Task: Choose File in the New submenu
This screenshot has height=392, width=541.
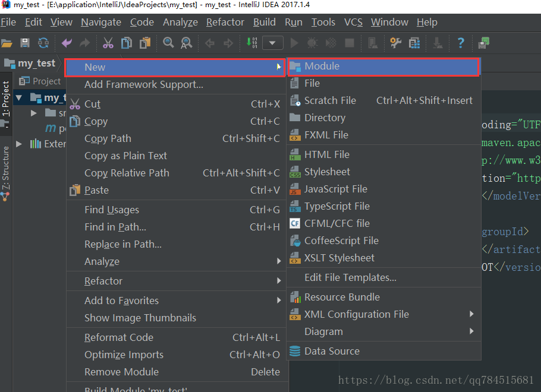Action: (383, 83)
